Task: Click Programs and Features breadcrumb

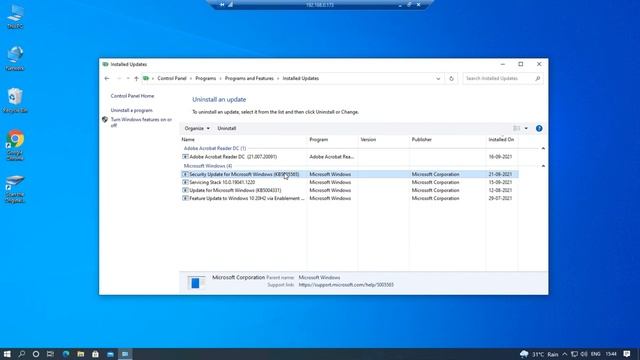Action: (x=249, y=78)
